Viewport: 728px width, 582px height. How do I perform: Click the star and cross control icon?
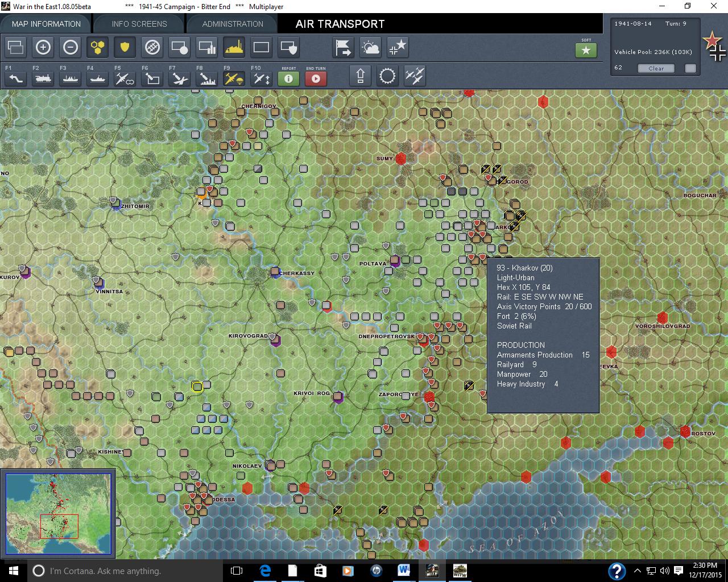(x=398, y=47)
